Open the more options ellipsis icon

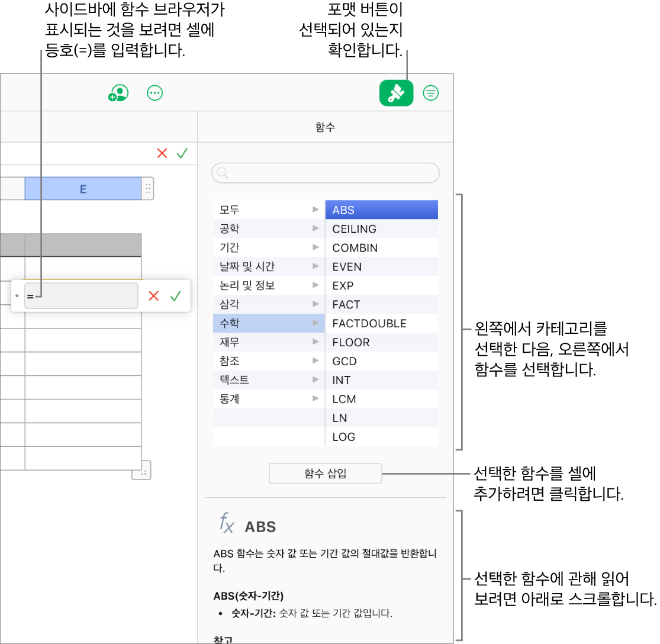pyautogui.click(x=154, y=93)
